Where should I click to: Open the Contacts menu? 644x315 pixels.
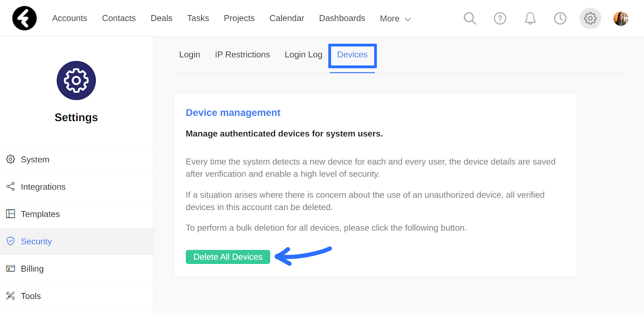click(119, 18)
